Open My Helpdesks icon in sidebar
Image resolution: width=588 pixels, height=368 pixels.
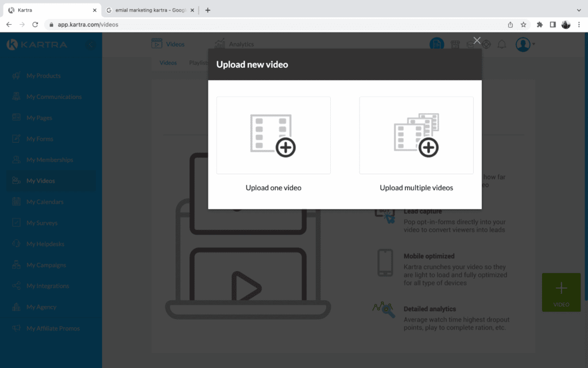16,244
